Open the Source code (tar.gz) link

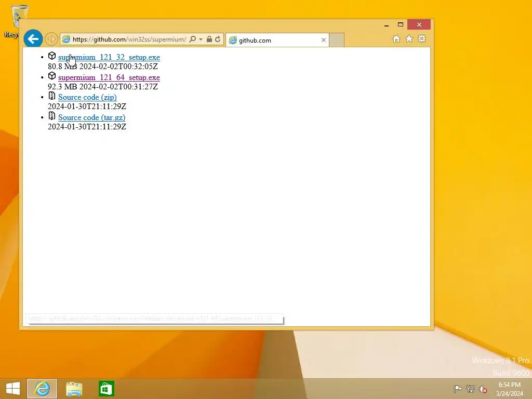pyautogui.click(x=91, y=117)
